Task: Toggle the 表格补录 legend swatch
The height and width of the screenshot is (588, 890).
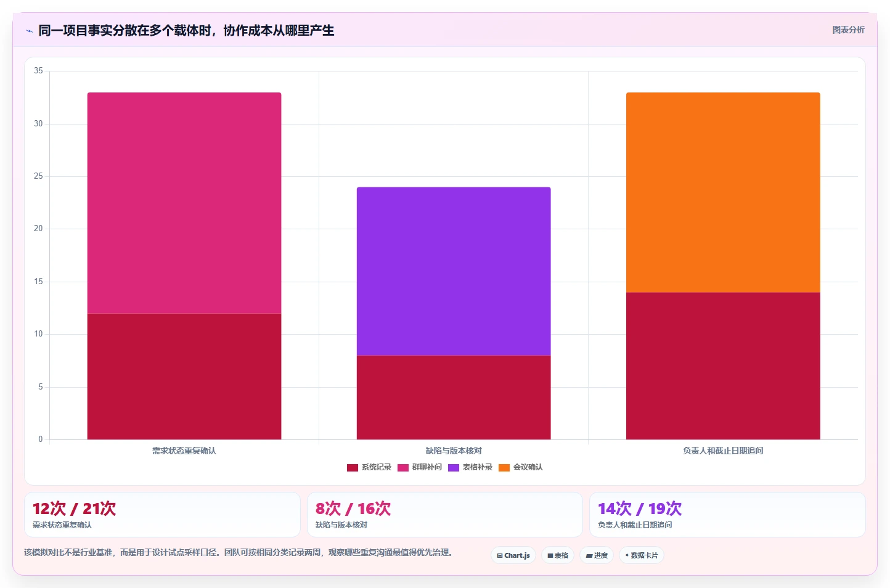Action: (x=454, y=468)
